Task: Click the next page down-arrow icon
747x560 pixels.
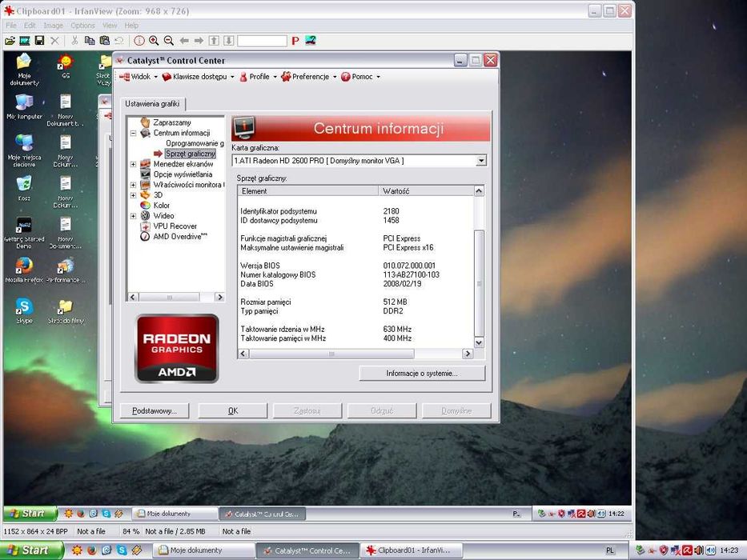Action: 229,41
